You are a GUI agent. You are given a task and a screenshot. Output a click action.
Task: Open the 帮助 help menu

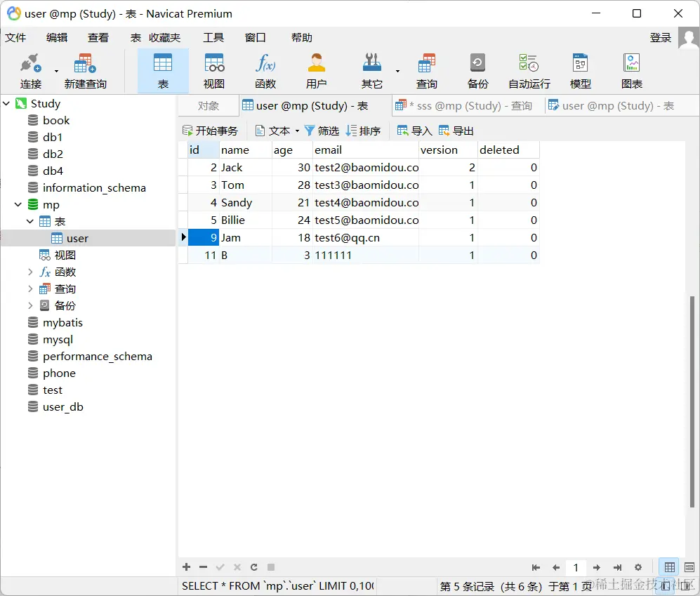pyautogui.click(x=302, y=38)
